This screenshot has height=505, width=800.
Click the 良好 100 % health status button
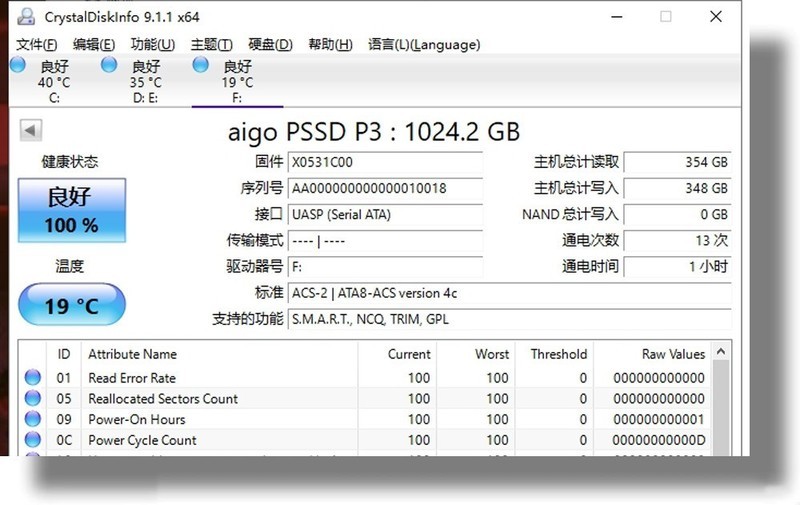(x=72, y=210)
